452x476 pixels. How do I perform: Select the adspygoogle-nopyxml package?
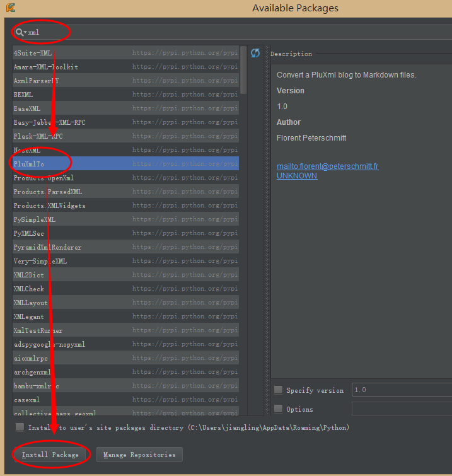tap(125, 344)
